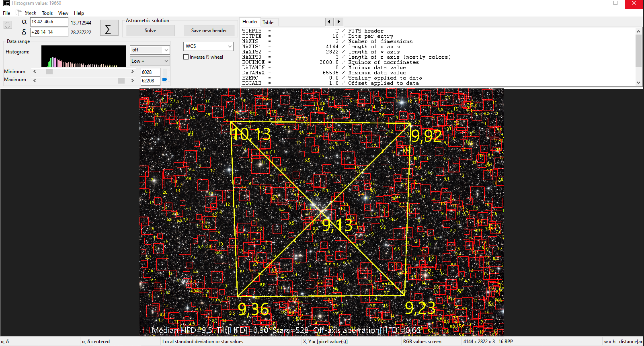Screen dimensions: 644x346
Task: Click the minimum value field showing 6028
Action: pyautogui.click(x=150, y=72)
